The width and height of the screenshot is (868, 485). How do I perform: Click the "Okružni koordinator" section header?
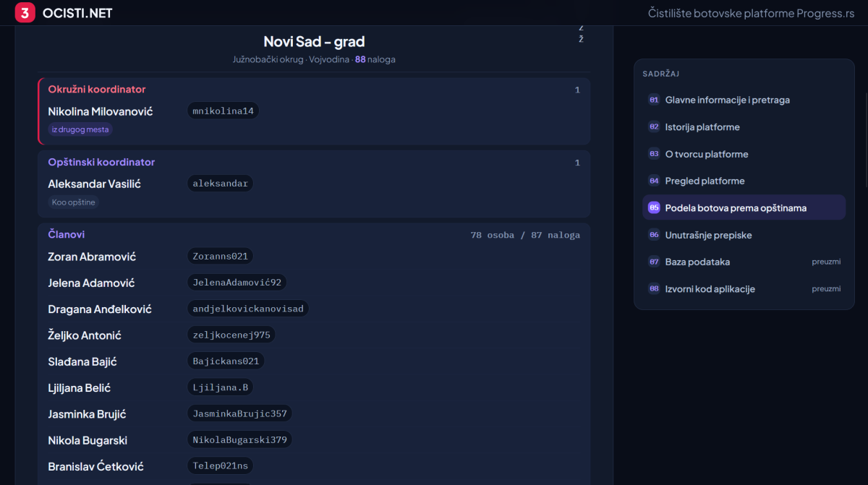tap(97, 90)
